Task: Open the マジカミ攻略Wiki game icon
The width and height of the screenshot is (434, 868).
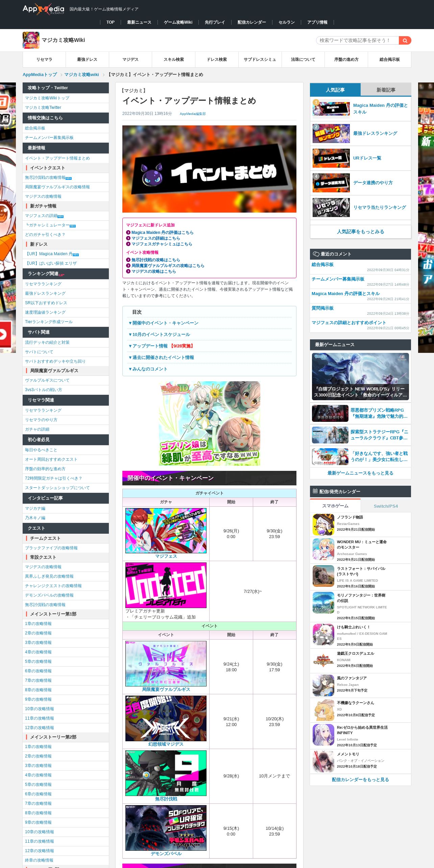Action: click(x=31, y=40)
